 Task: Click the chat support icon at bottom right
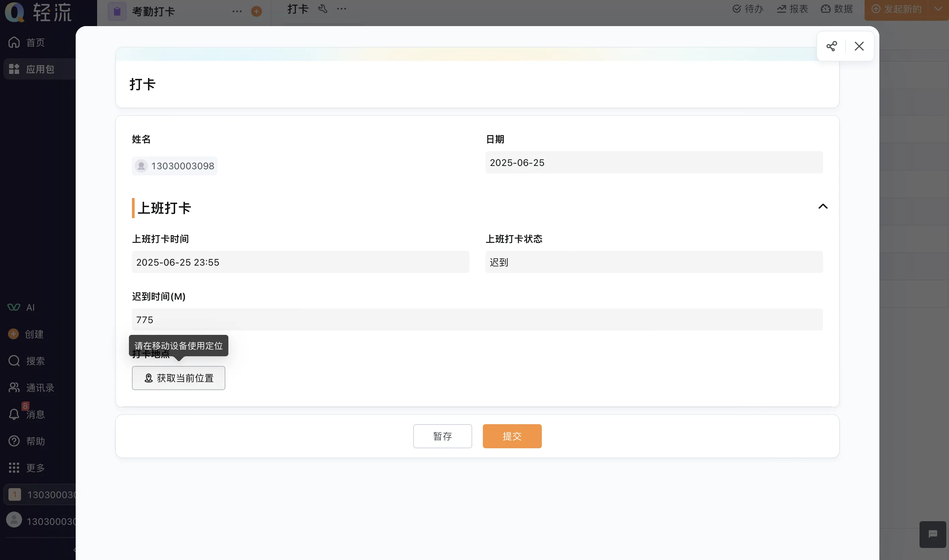932,534
